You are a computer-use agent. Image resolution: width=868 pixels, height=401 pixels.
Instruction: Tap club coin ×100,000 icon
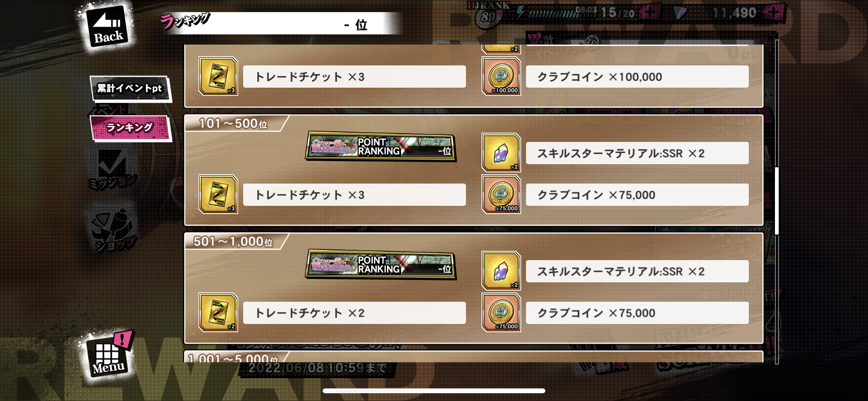pyautogui.click(x=501, y=76)
